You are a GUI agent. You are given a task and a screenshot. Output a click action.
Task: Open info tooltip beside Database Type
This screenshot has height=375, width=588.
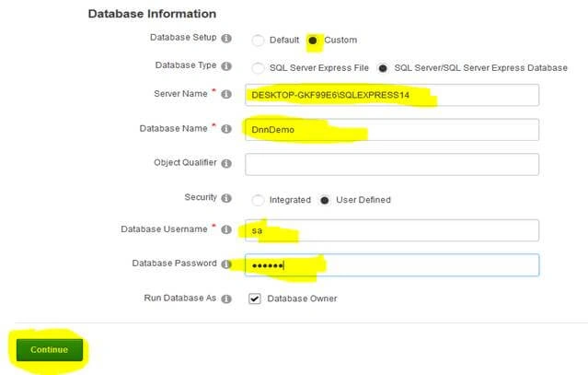tap(226, 66)
